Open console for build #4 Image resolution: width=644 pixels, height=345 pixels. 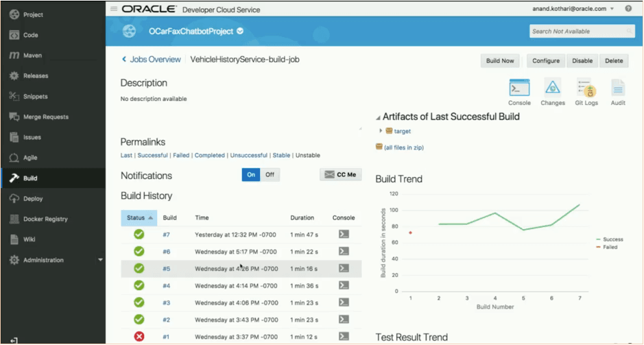[344, 285]
